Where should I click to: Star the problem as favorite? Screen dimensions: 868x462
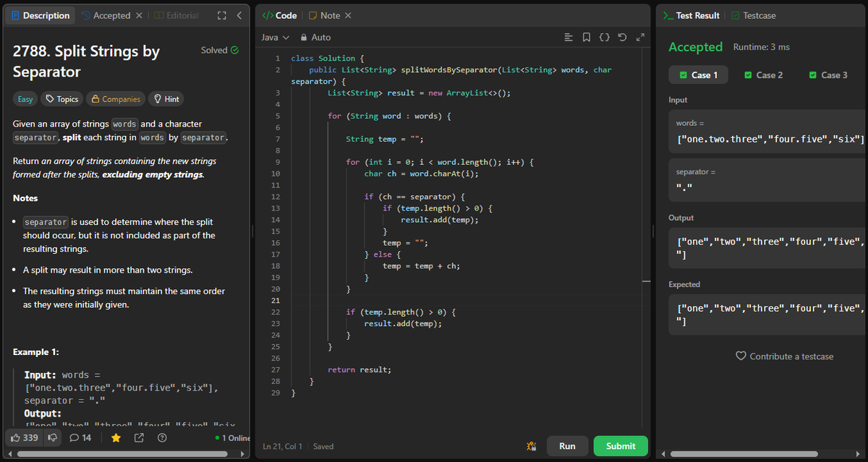click(x=115, y=437)
